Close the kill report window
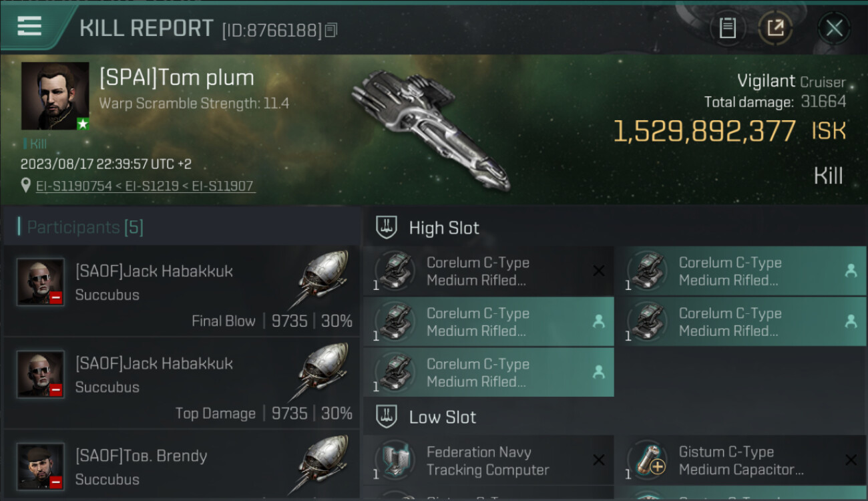This screenshot has height=501, width=868. click(x=834, y=28)
